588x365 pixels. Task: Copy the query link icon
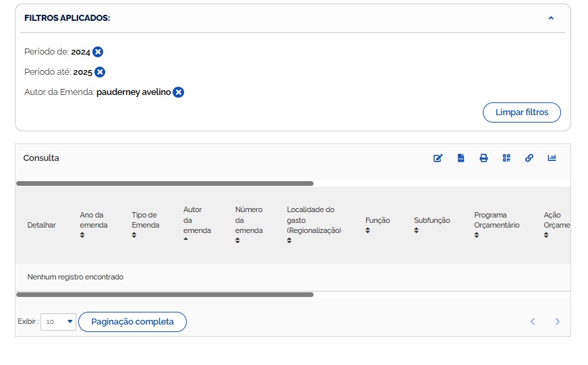coord(529,158)
